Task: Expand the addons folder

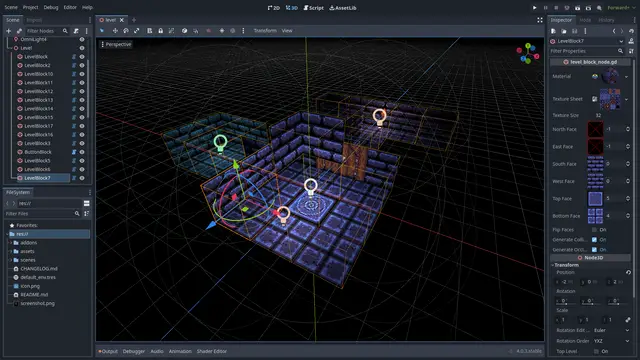Action: pos(11,243)
